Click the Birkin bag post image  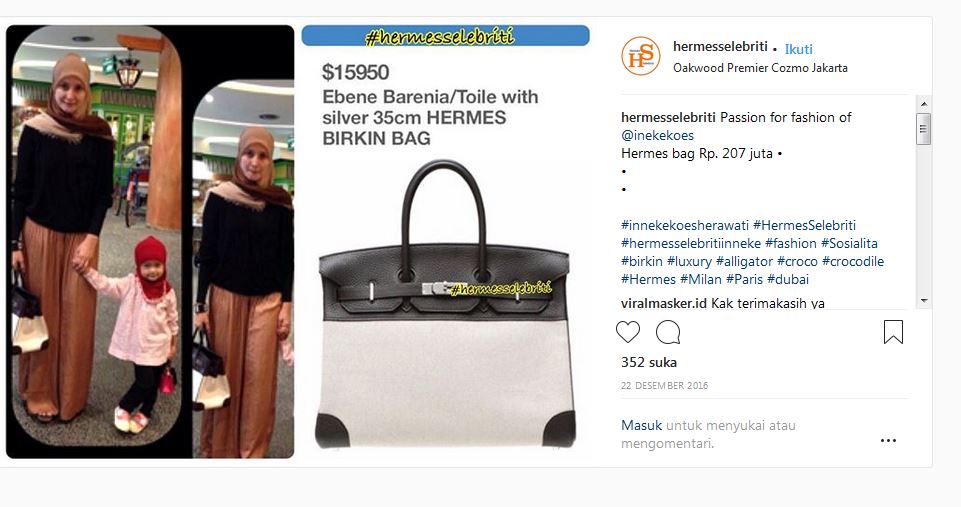coord(445,242)
